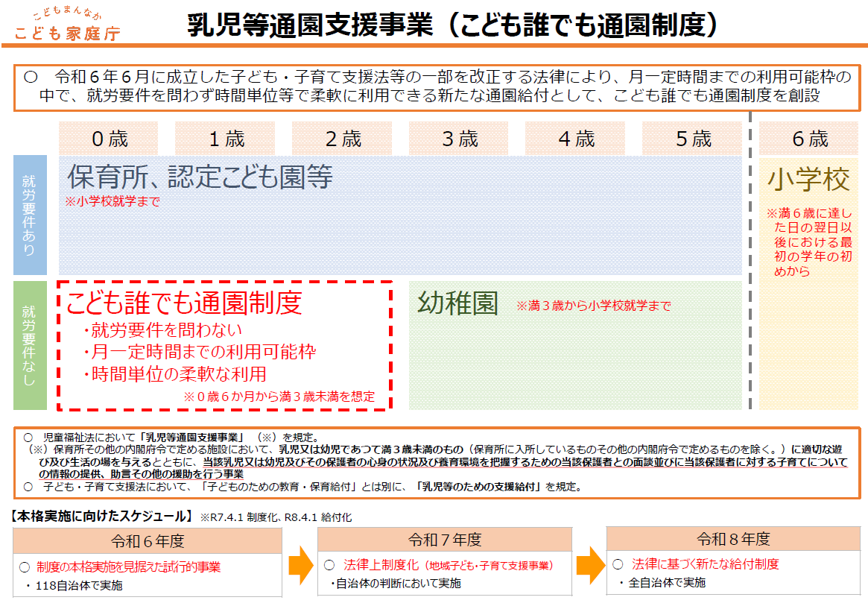This screenshot has height=606, width=868.
Task: Click the green 就労要件なし side label
Action: coord(30,345)
